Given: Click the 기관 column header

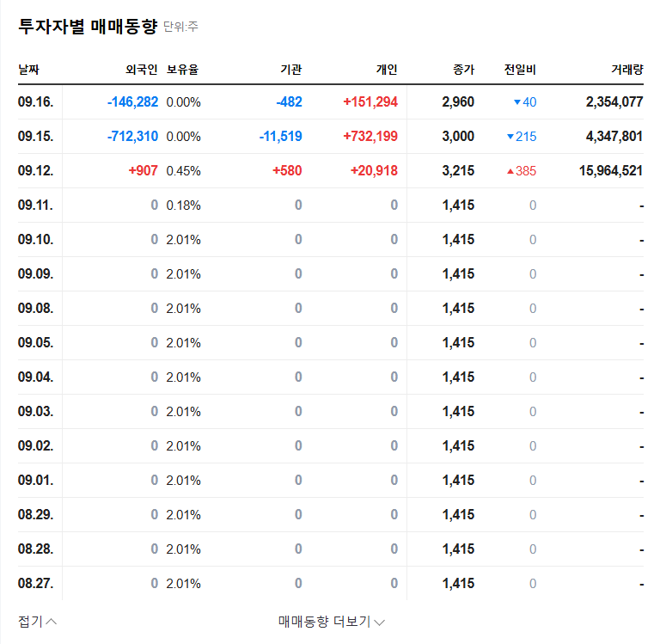Looking at the screenshot, I should [x=291, y=70].
